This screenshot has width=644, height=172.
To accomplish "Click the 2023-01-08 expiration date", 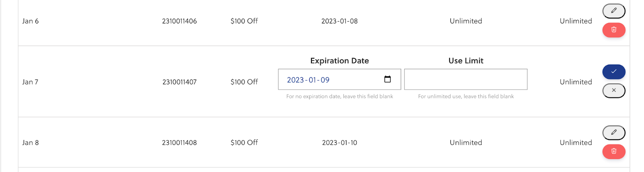I will [339, 21].
